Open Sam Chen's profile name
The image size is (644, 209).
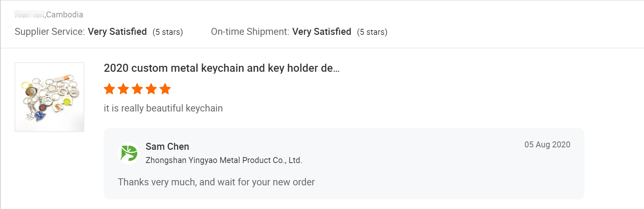pos(167,147)
